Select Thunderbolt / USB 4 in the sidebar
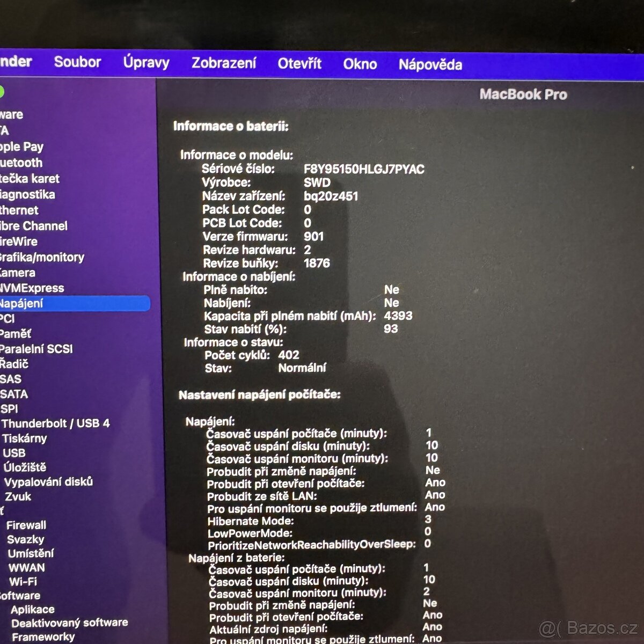Image resolution: width=644 pixels, height=644 pixels. click(x=55, y=423)
